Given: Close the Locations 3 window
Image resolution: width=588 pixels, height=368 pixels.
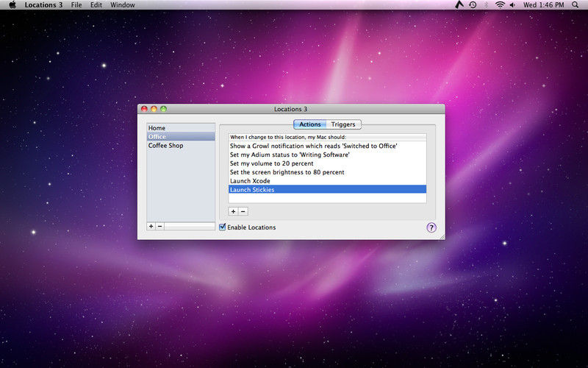Looking at the screenshot, I should point(144,109).
